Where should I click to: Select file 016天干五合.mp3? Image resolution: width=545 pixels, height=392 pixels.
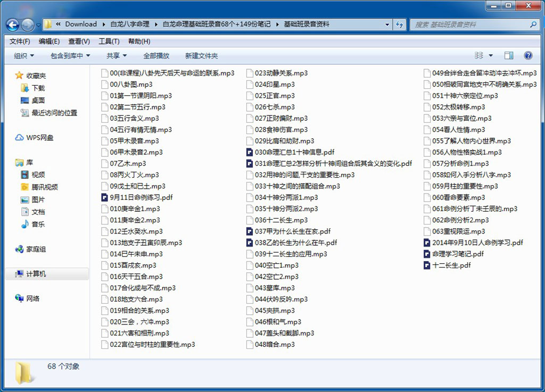point(132,277)
